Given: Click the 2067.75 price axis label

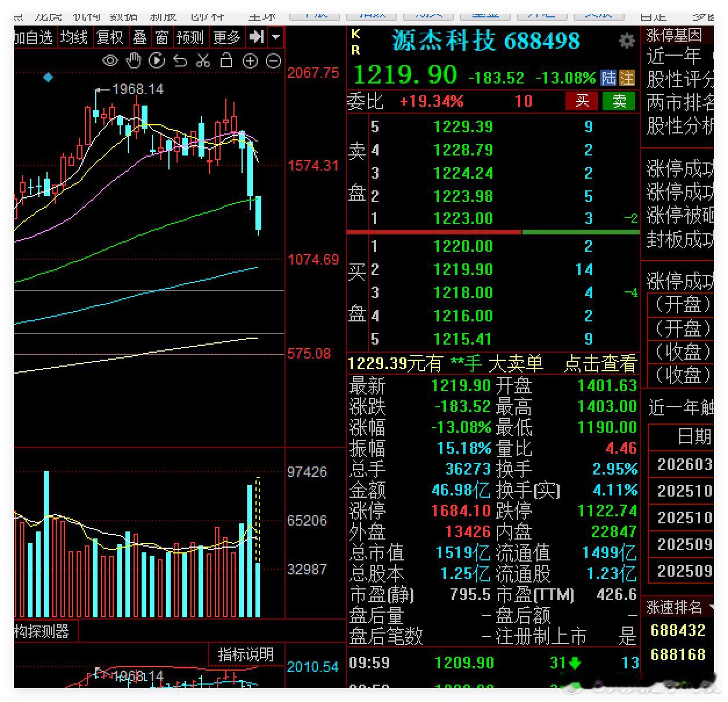Looking at the screenshot, I should (x=313, y=73).
